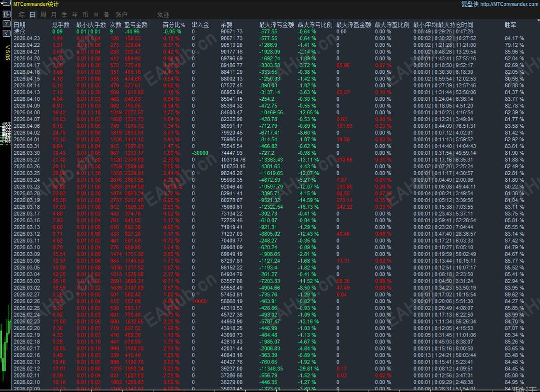Click the checkmark icon in left sidebar
The height and width of the screenshot is (392, 540).
tap(6, 33)
